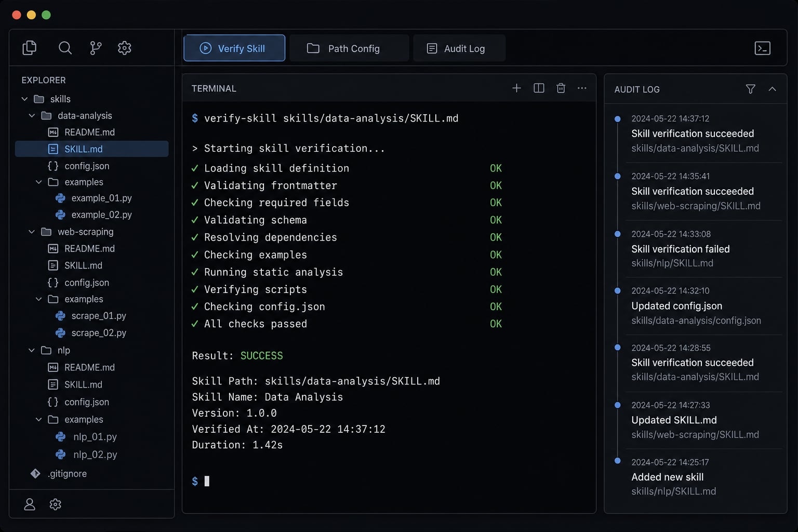The image size is (798, 532).
Task: Collapse the nlp folder
Action: tap(32, 350)
